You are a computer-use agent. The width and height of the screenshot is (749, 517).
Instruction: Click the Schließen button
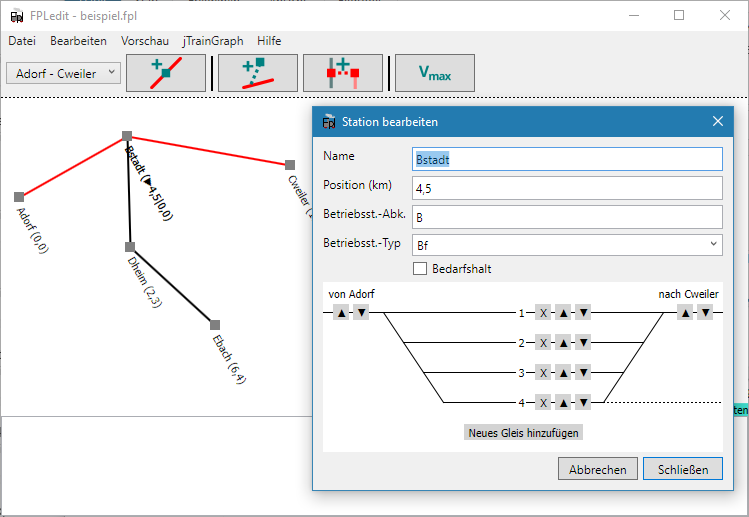[683, 469]
